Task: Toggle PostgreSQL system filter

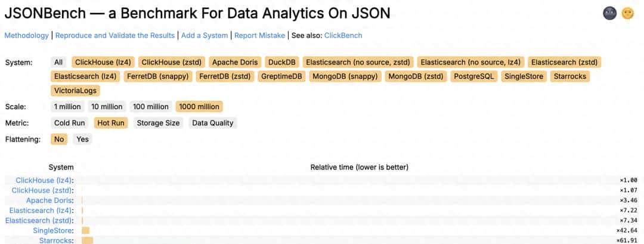Action: coord(473,76)
